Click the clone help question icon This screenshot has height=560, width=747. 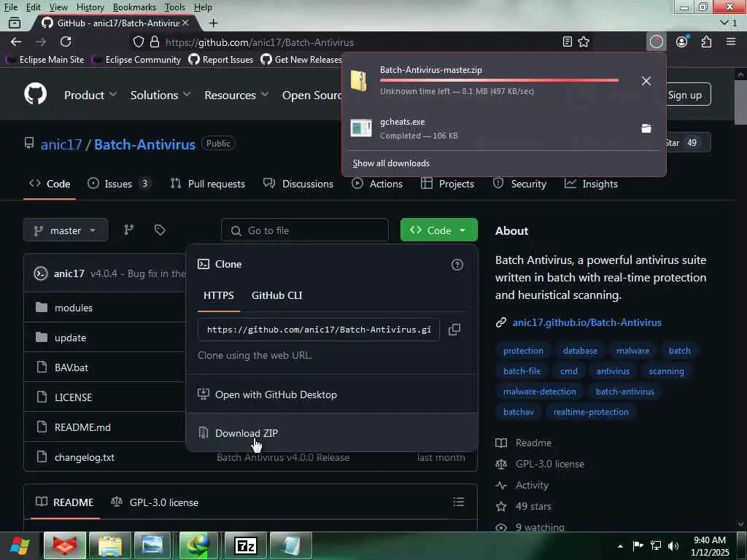(457, 265)
